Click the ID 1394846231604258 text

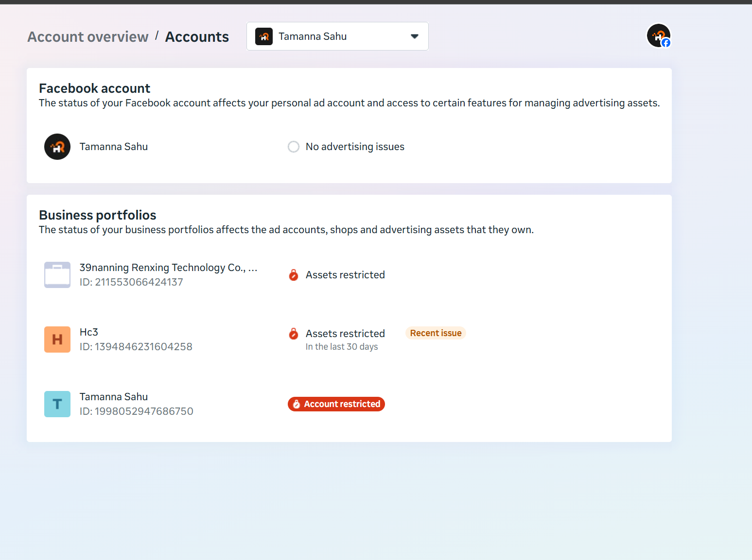tap(136, 347)
